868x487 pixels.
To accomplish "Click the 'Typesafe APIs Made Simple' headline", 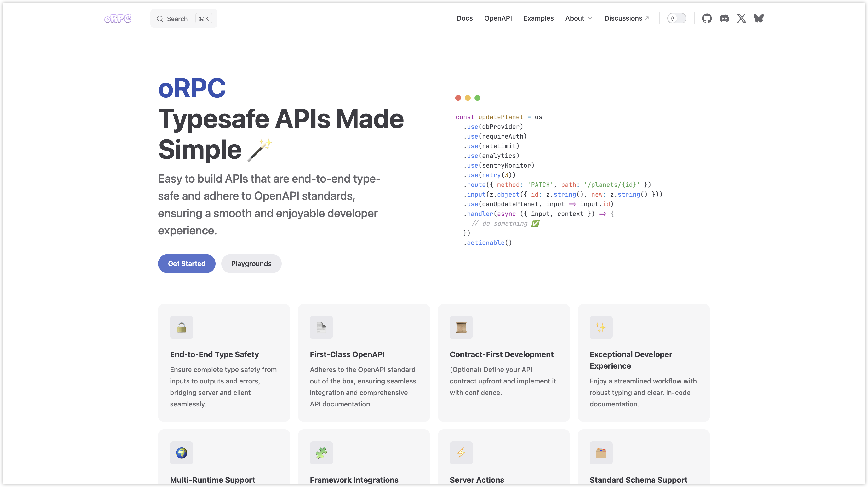I will (x=281, y=134).
